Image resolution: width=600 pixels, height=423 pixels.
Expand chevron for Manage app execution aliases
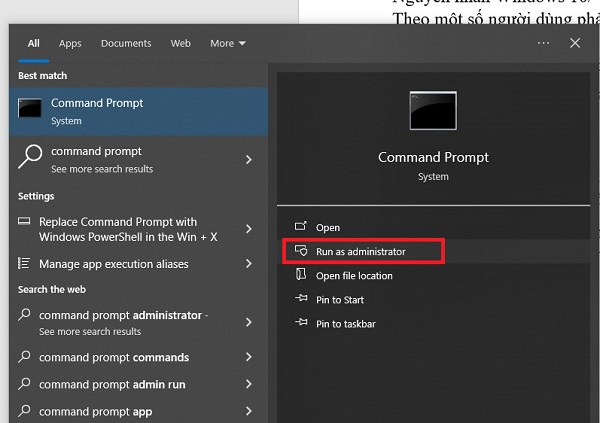tap(249, 263)
